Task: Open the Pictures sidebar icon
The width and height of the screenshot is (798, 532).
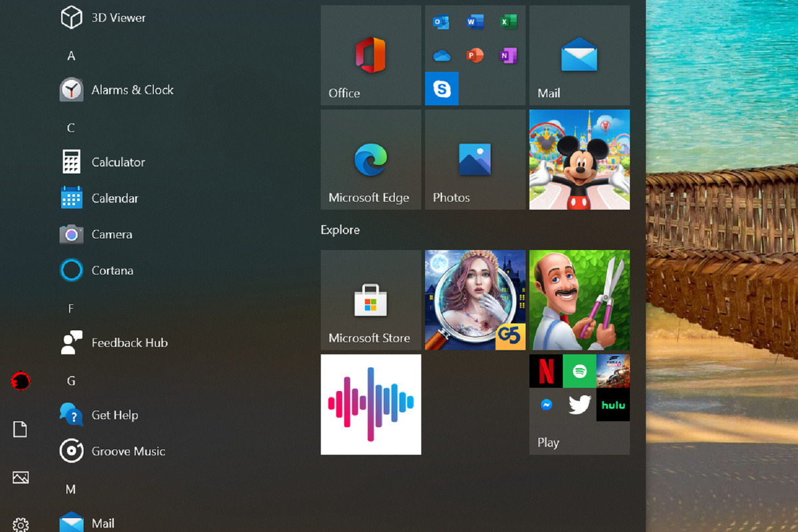Action: coord(20,477)
